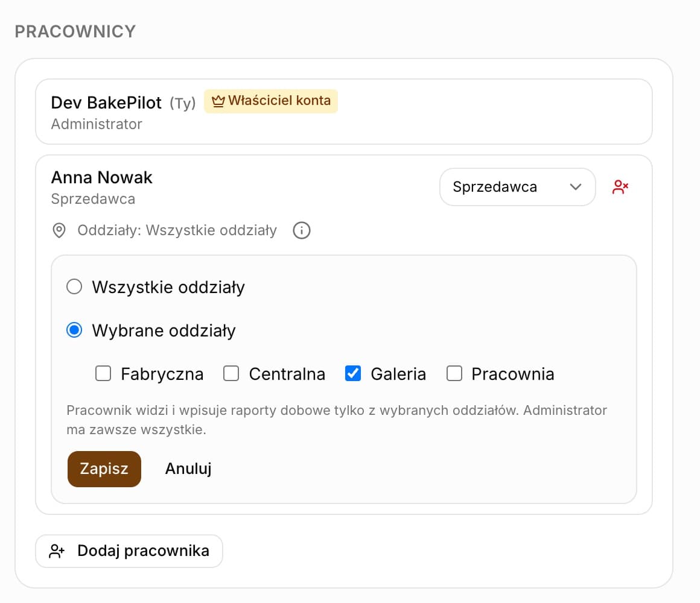Open the branches info tooltip icon

pyautogui.click(x=301, y=230)
